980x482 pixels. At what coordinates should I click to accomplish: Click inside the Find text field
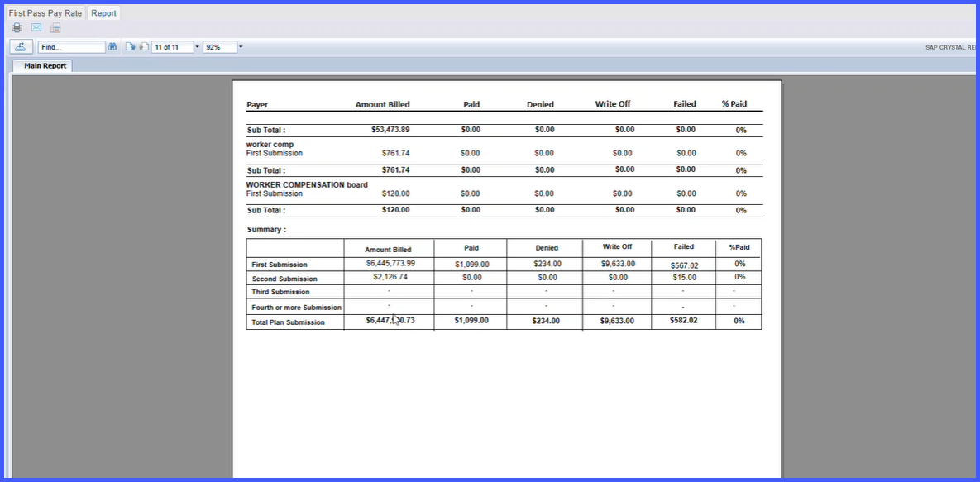[x=72, y=47]
